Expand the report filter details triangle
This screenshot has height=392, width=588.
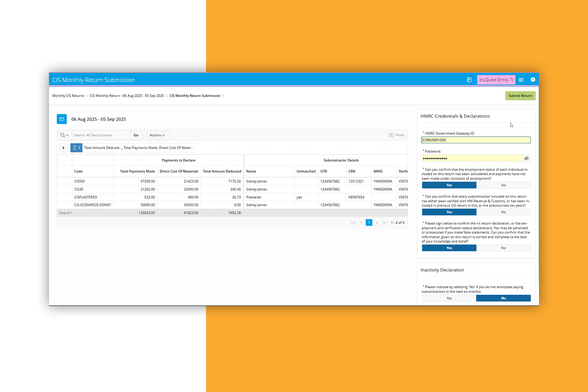pyautogui.click(x=64, y=148)
